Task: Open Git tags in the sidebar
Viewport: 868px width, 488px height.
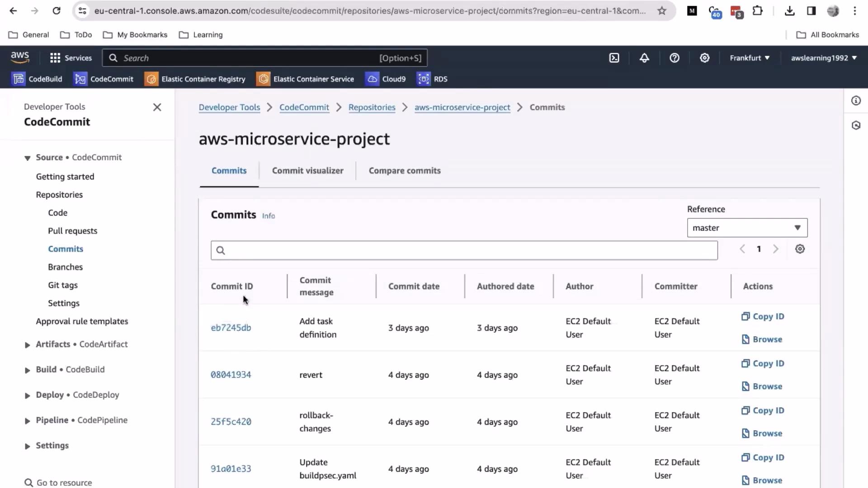Action: [63, 285]
